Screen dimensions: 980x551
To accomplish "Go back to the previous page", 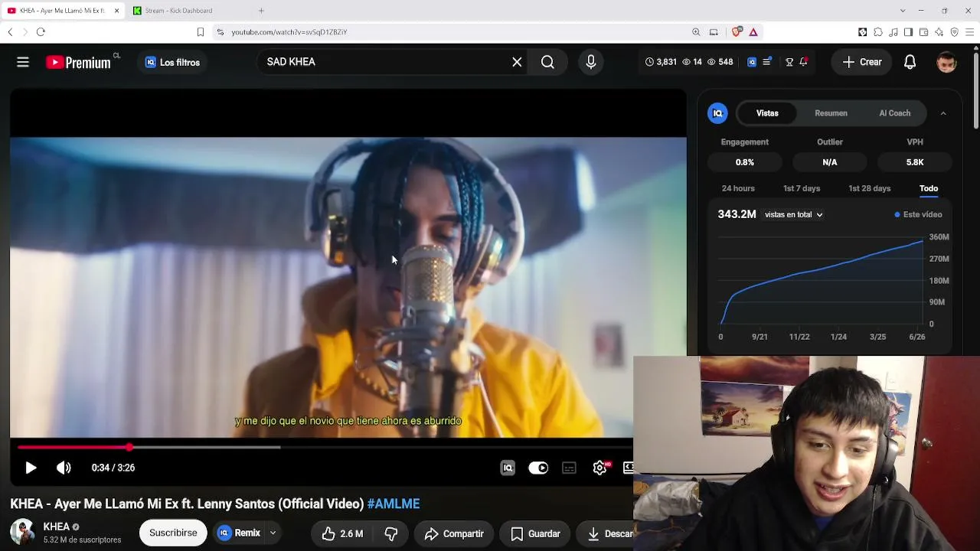I will click(10, 32).
